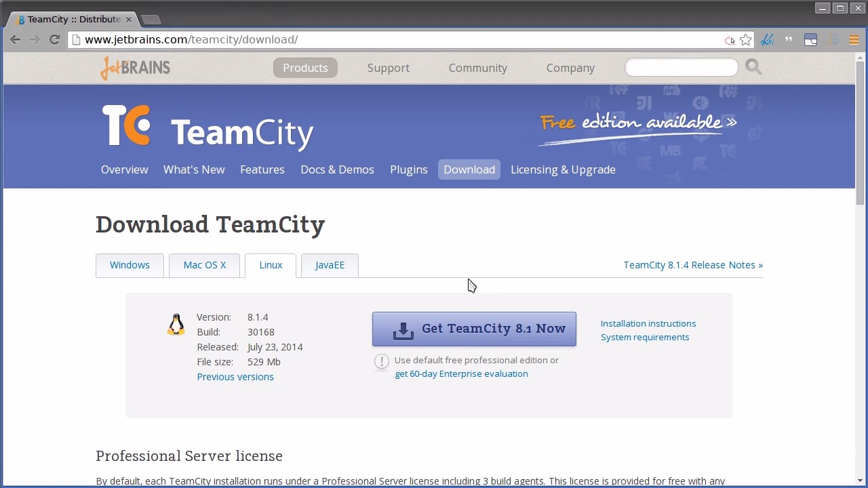Image resolution: width=868 pixels, height=488 pixels.
Task: Switch to the JavaEE tab
Action: (330, 265)
